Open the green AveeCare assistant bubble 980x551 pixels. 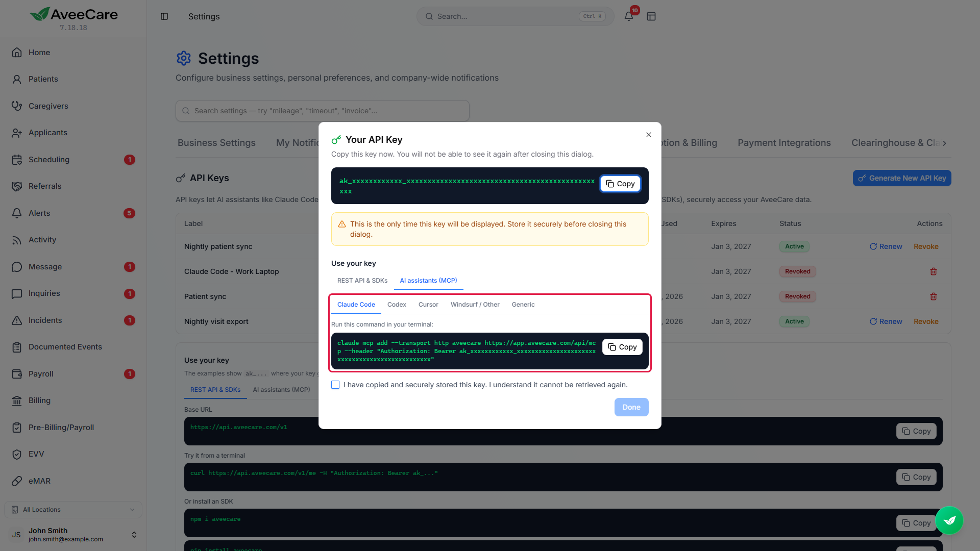pyautogui.click(x=949, y=520)
